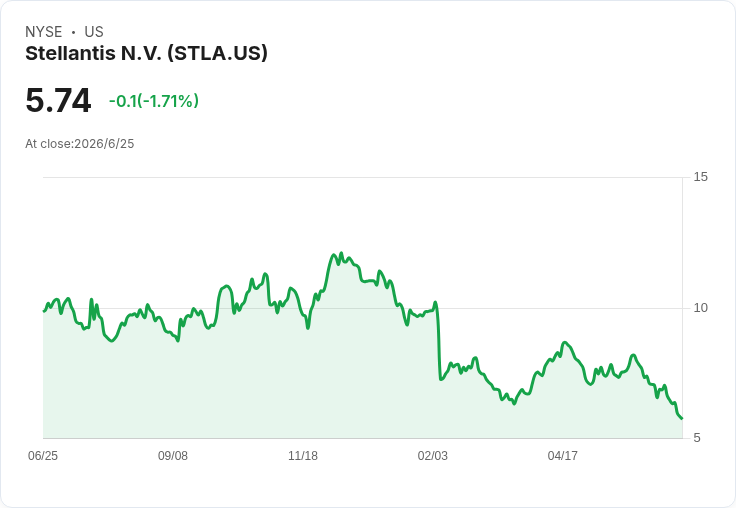Click the 06/25 x-axis date label
The height and width of the screenshot is (508, 736).
(x=43, y=455)
